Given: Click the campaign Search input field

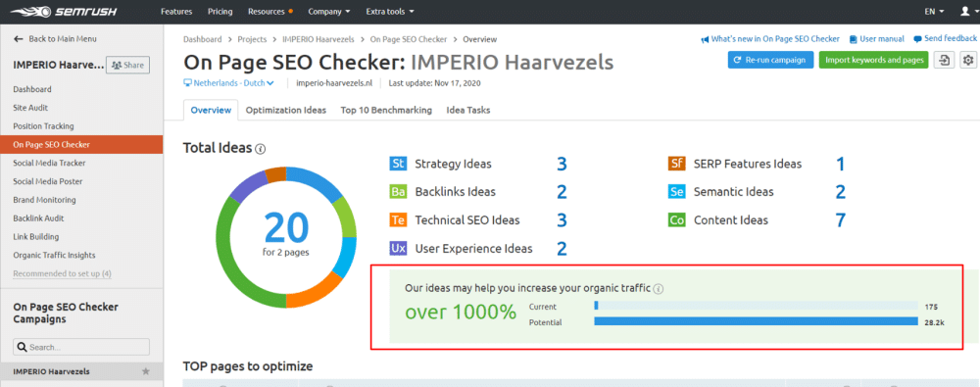Looking at the screenshot, I should pyautogui.click(x=81, y=347).
